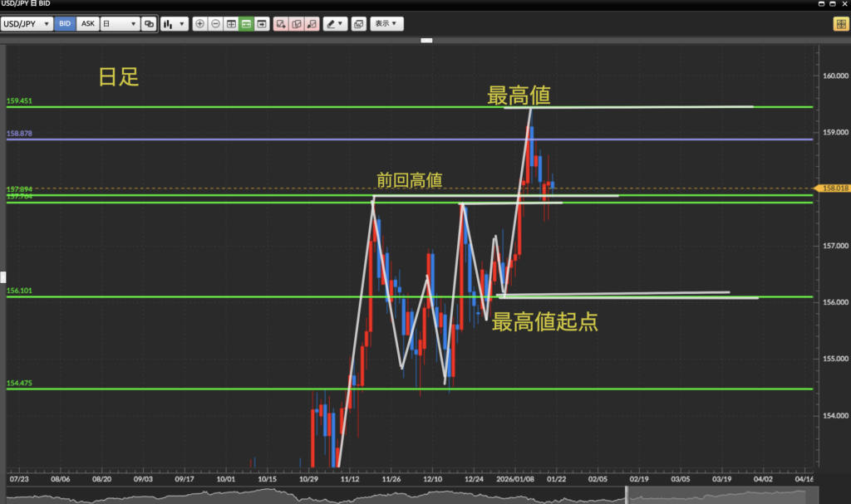This screenshot has width=851, height=504.
Task: Click the yellow crosshair icon at top right
Action: click(x=839, y=24)
